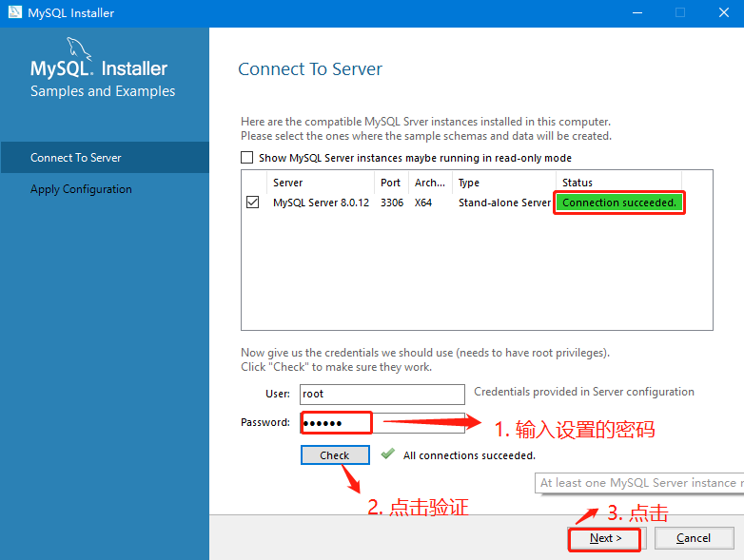
Task: Click the Arch... column header
Action: 430,183
